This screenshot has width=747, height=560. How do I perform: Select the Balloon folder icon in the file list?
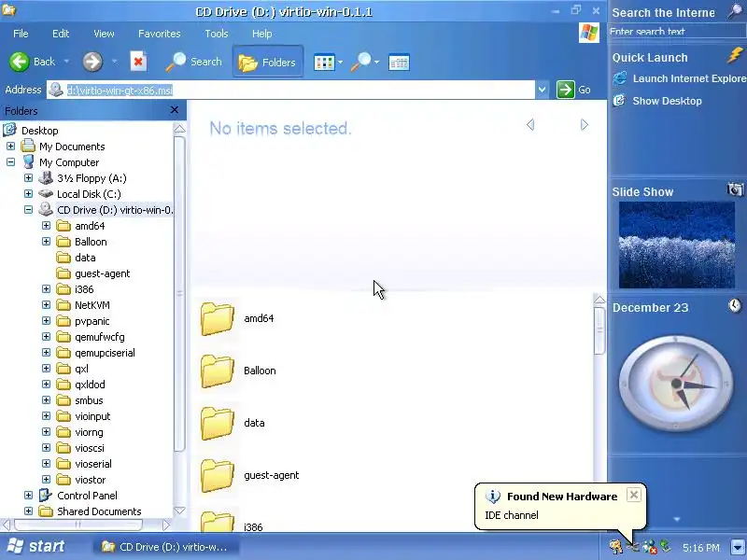218,371
